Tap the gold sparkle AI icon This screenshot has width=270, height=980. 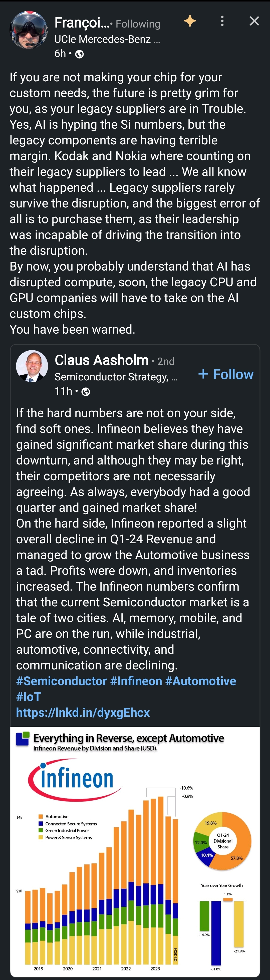tap(190, 21)
